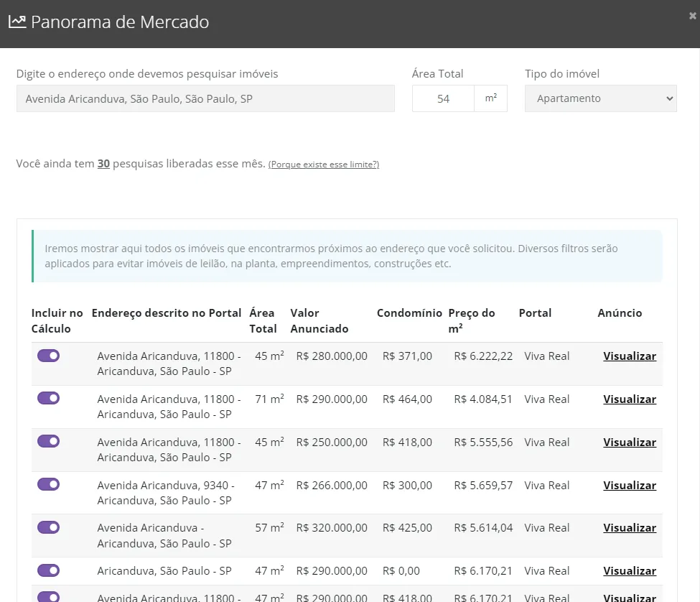Screen dimensions: 700x602
Task: Toggle the 71 m² listing inclusion switch
Action: 48,398
